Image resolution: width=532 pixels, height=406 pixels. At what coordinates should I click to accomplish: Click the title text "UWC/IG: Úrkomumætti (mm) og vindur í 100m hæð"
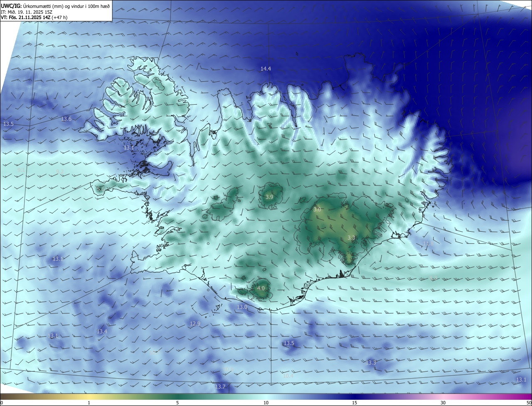pos(55,6)
